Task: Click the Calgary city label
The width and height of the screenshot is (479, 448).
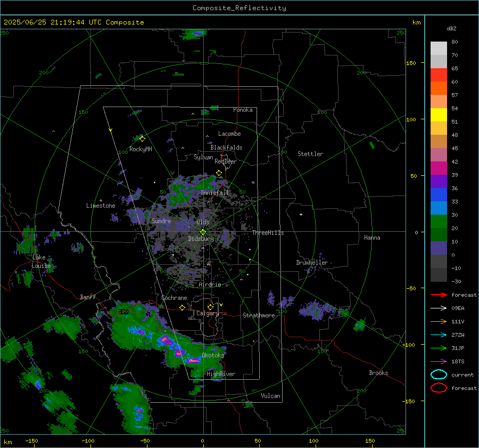Action: [x=208, y=313]
